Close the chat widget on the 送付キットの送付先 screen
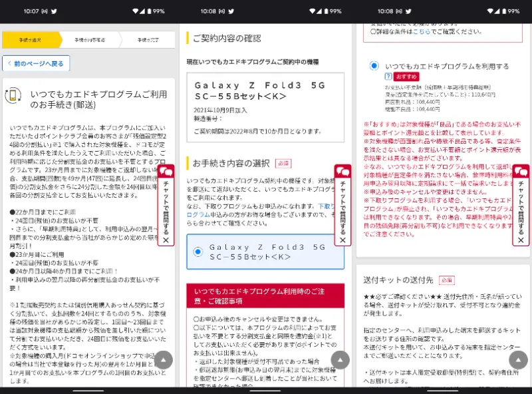Image resolution: width=532 pixels, height=394 pixels. click(x=521, y=240)
